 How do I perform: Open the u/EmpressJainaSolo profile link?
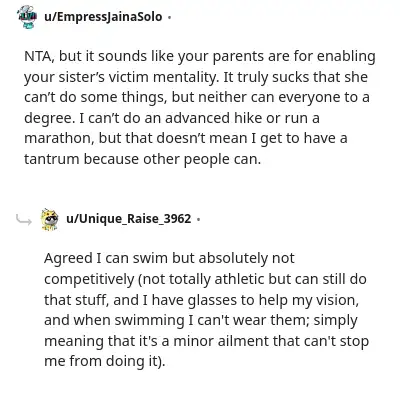[x=103, y=17]
